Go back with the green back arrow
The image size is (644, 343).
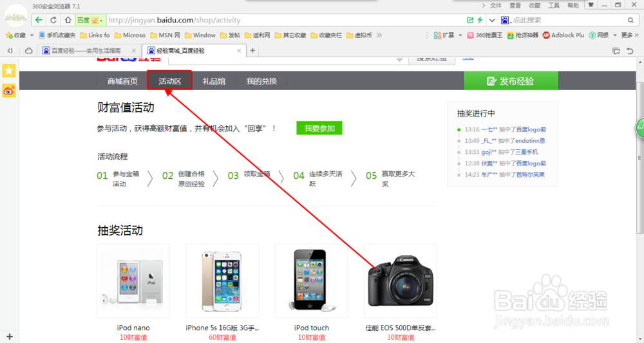pos(39,20)
